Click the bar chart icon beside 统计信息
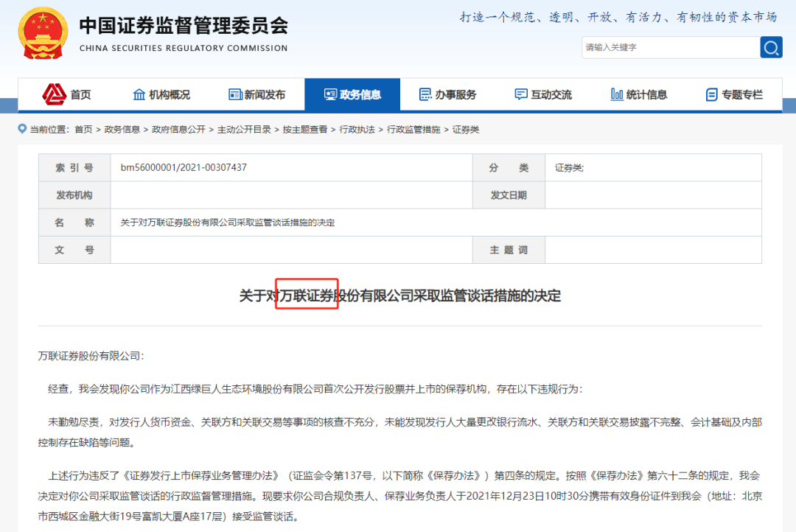Viewport: 796px width, 532px height. pyautogui.click(x=617, y=94)
